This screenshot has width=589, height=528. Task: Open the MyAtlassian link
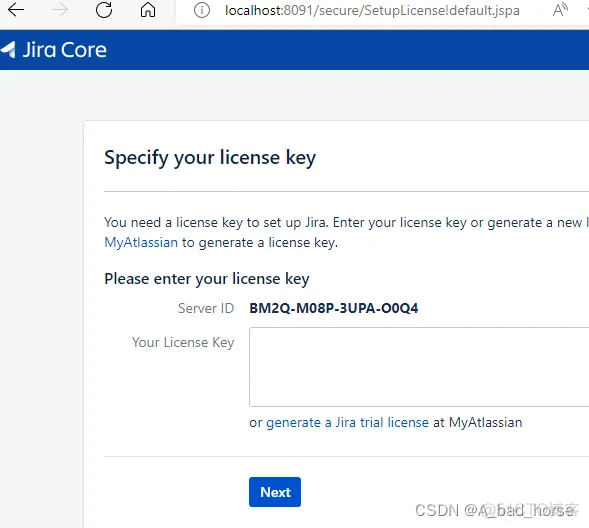pos(141,243)
